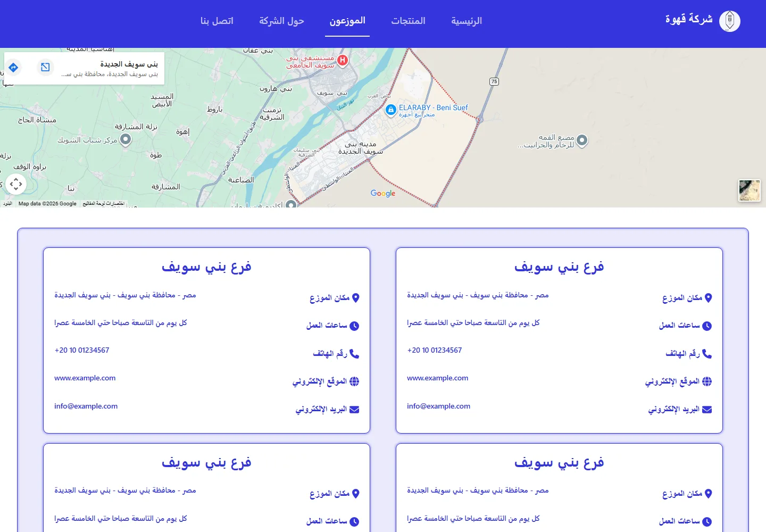Viewport: 766px width, 532px height.
Task: Click location pin icon in bottom-right card
Action: tap(708, 494)
